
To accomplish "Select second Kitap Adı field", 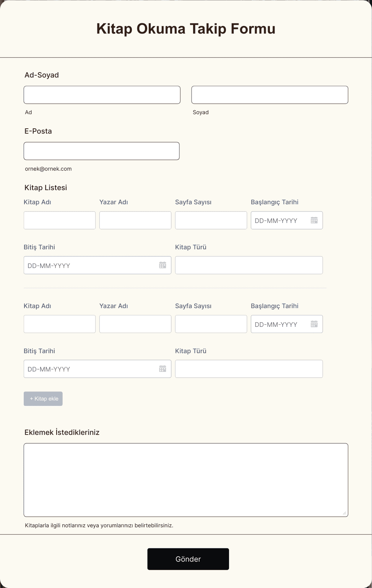I will [x=60, y=324].
